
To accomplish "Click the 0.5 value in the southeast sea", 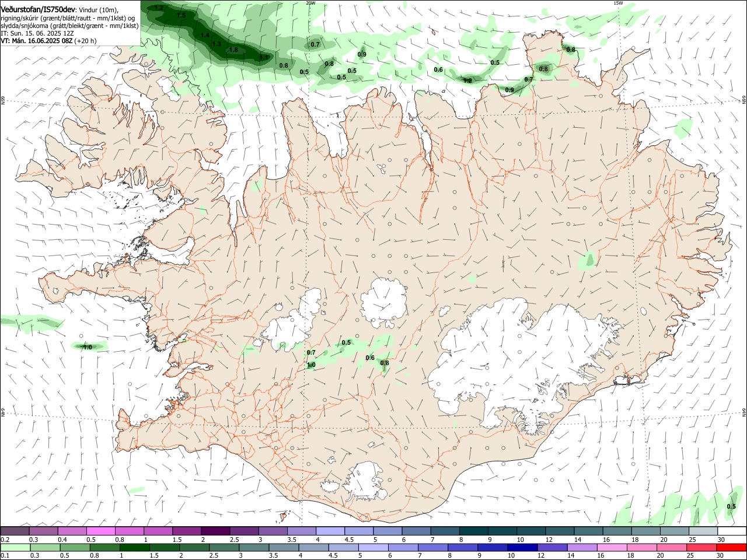I will click(x=731, y=506).
